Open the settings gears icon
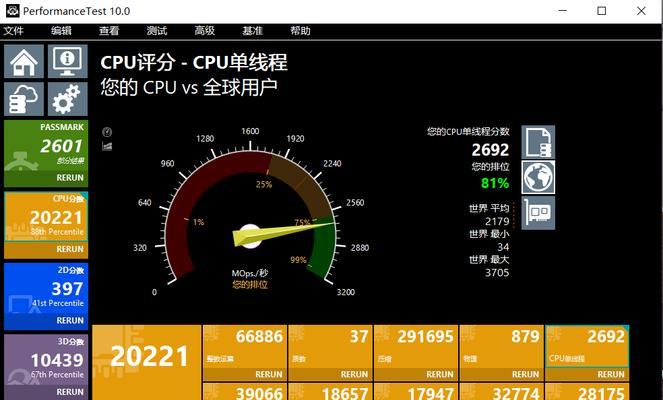 [68, 99]
